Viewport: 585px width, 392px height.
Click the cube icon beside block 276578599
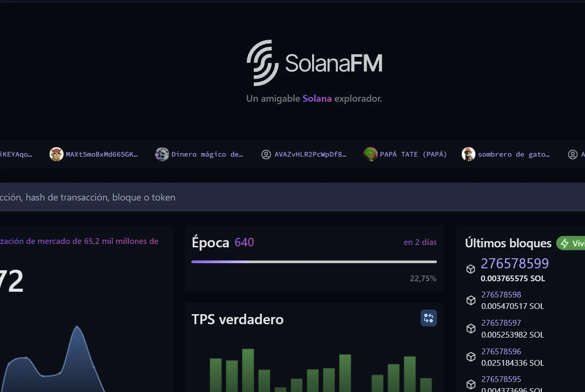coord(470,269)
